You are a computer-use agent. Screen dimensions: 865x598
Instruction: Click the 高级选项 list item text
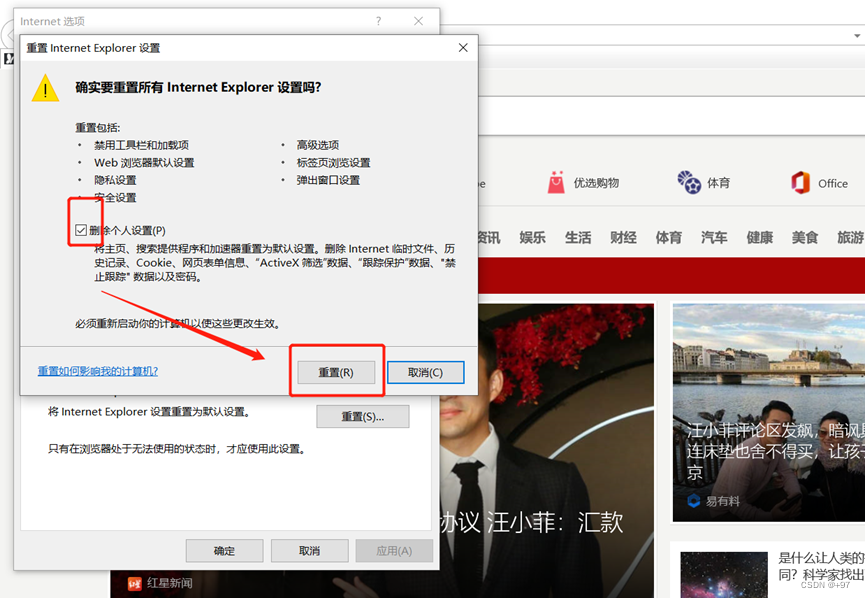tap(318, 145)
